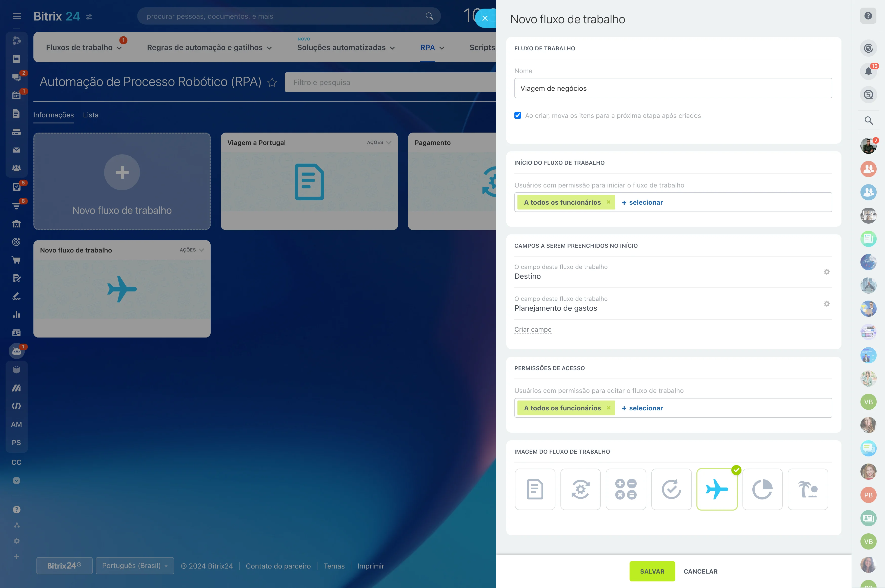Expand the RPA menu dropdown
Image resolution: width=885 pixels, height=588 pixels.
pos(432,48)
